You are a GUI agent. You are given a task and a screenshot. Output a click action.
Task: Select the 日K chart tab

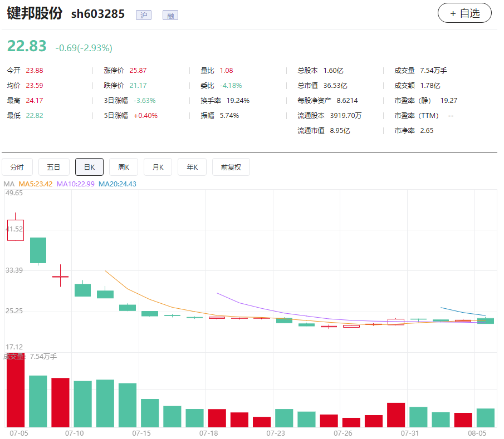click(x=89, y=167)
